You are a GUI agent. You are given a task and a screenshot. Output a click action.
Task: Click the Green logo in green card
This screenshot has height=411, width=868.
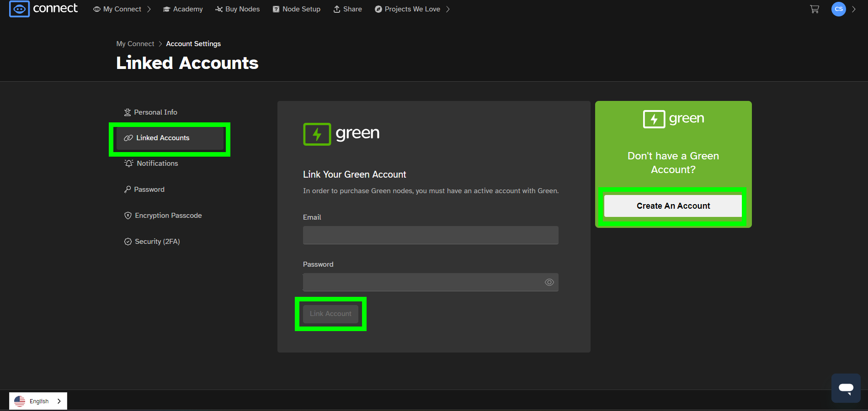tap(673, 119)
